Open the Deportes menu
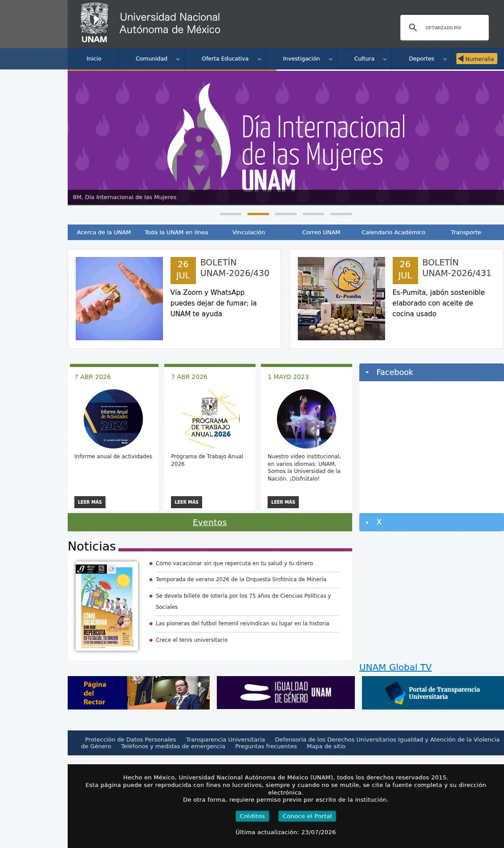 tap(421, 59)
